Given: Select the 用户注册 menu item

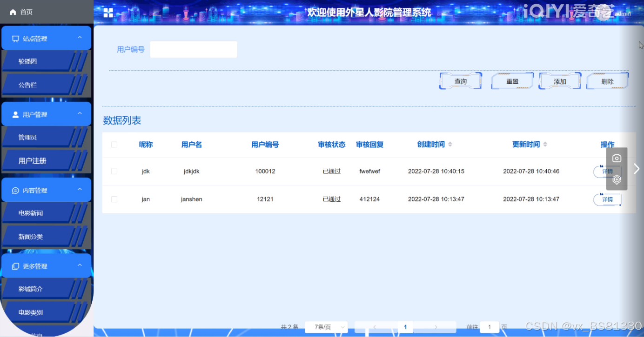Looking at the screenshot, I should coord(46,161).
